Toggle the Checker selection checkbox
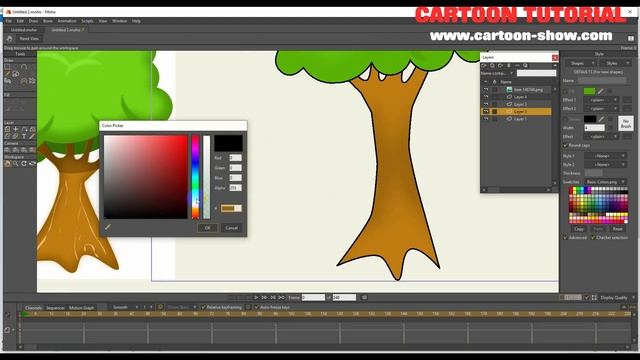640x360 pixels. tap(593, 237)
